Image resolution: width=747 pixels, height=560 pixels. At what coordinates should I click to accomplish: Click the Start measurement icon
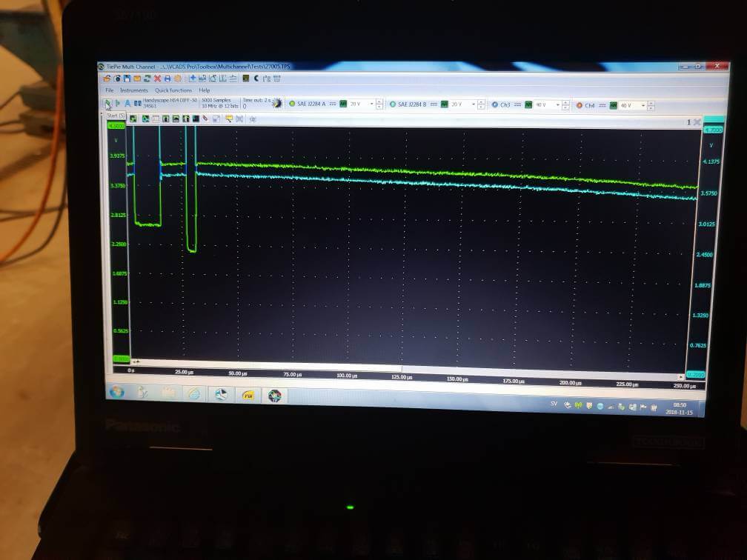[x=108, y=104]
